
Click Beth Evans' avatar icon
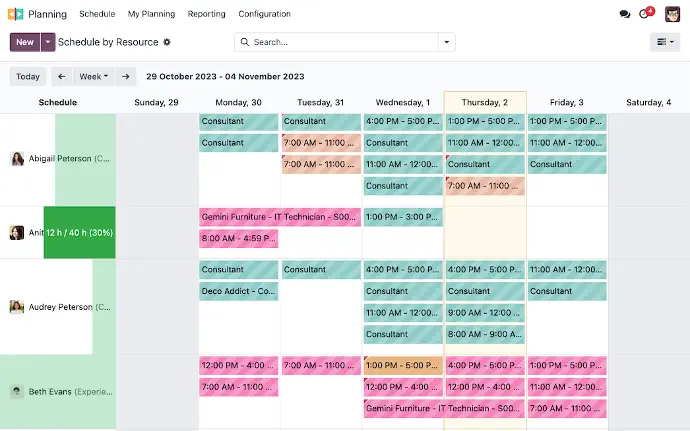(17, 392)
